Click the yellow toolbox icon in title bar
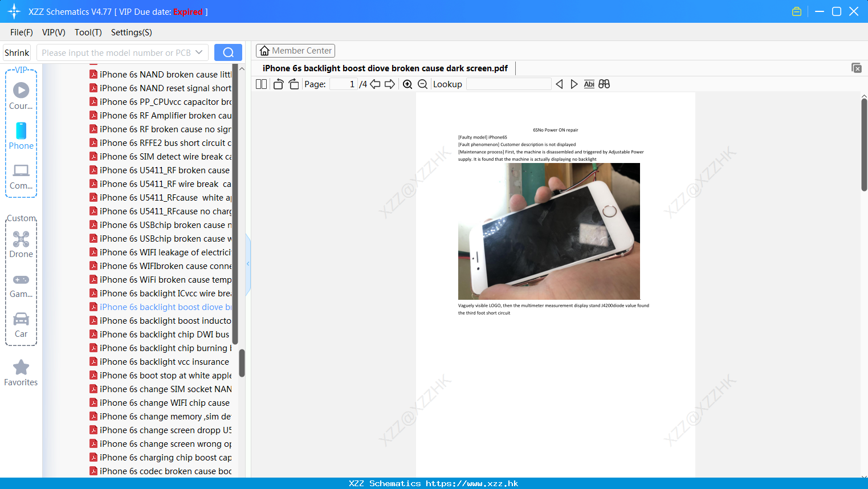The image size is (868, 489). 797,11
